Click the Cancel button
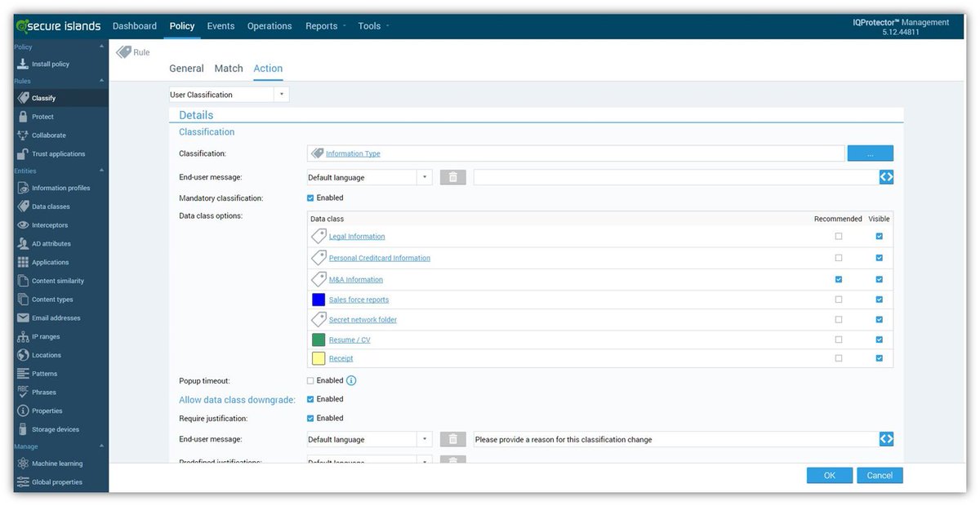Screen dimensions: 980x506 tap(880, 475)
